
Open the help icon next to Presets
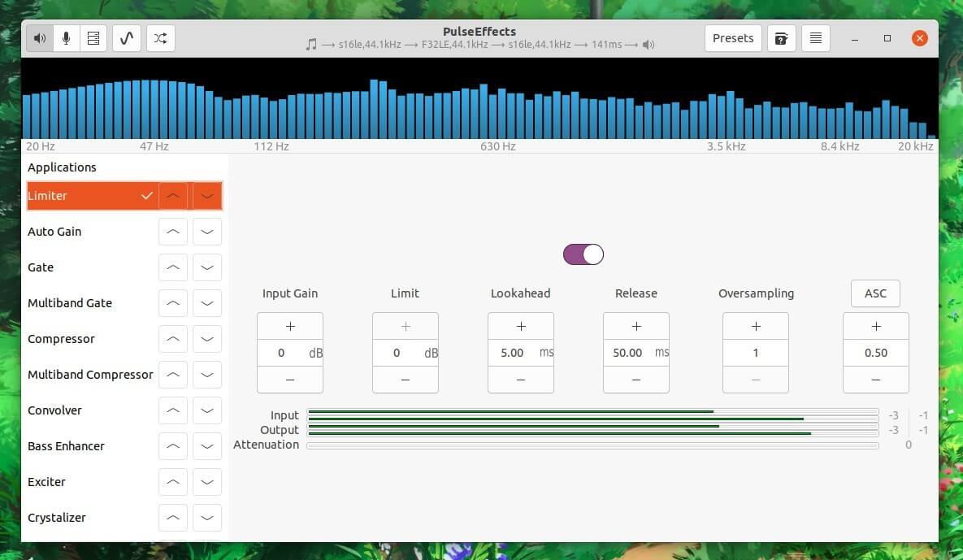[781, 37]
